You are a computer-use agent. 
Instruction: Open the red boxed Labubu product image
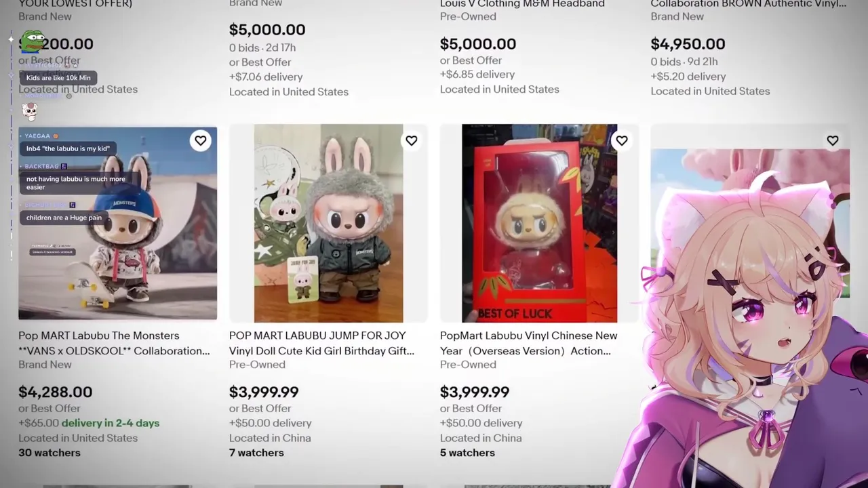[539, 223]
